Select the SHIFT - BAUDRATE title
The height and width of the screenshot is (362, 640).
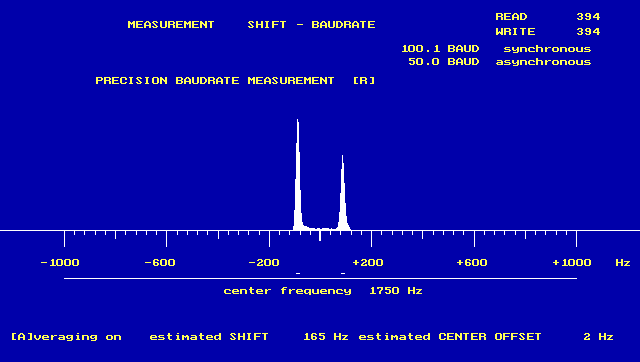click(x=311, y=24)
